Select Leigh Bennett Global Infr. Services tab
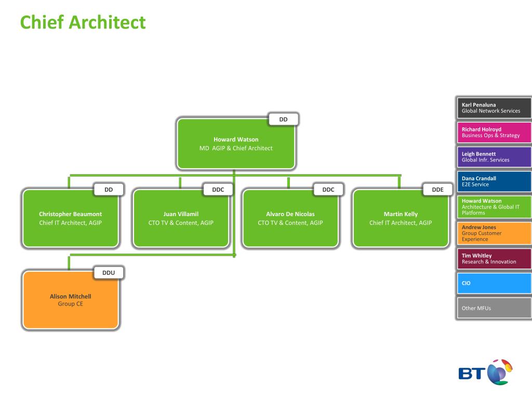Image resolution: width=532 pixels, height=399 pixels. click(494, 157)
